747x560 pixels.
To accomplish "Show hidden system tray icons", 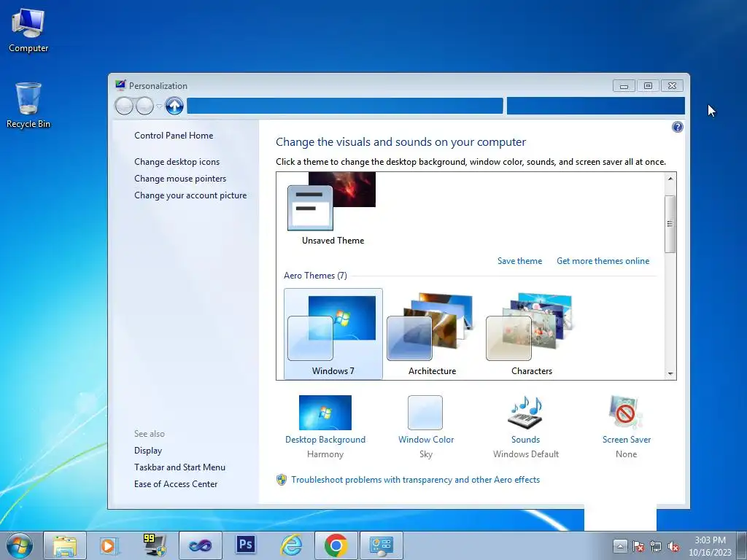I will click(x=620, y=545).
